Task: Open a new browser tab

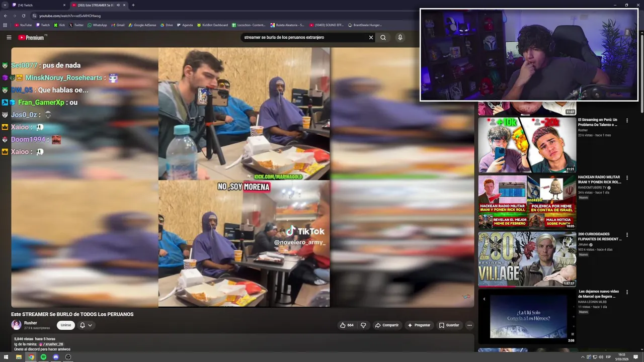Action: (133, 5)
